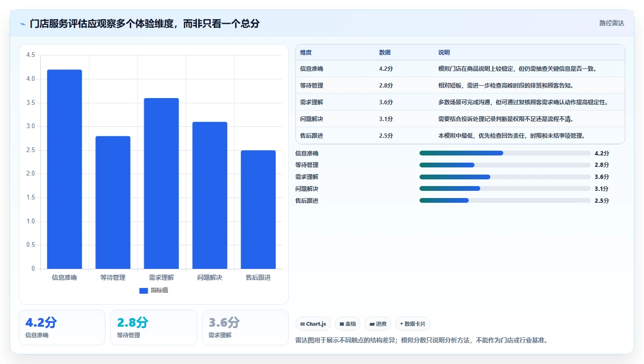Click the 2.0 y-axis tick label

point(31,174)
